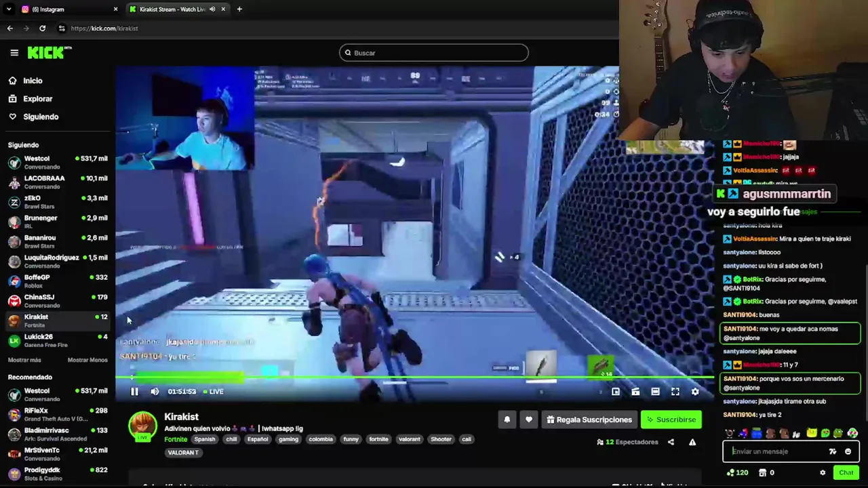This screenshot has width=868, height=488.
Task: Click Suscribirse button
Action: click(671, 420)
